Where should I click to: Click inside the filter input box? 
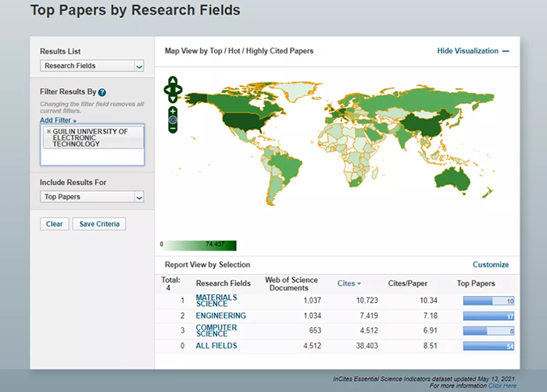91,156
